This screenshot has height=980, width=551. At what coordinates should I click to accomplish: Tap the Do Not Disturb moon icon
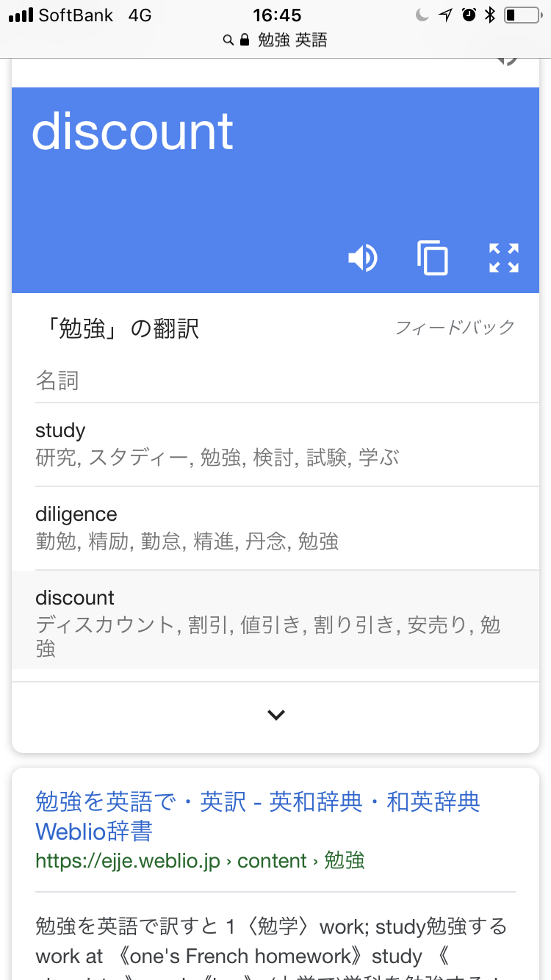click(422, 15)
